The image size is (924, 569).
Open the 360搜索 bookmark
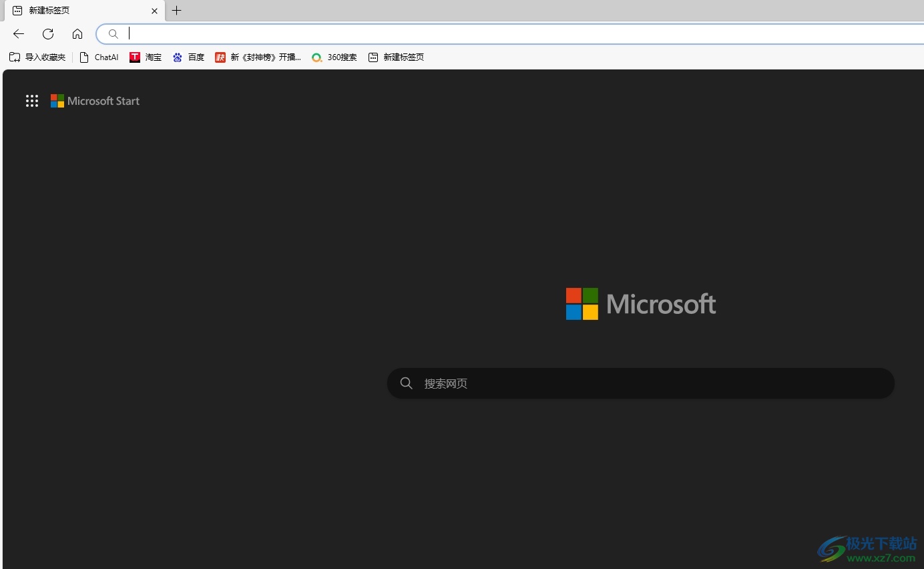[x=334, y=57]
